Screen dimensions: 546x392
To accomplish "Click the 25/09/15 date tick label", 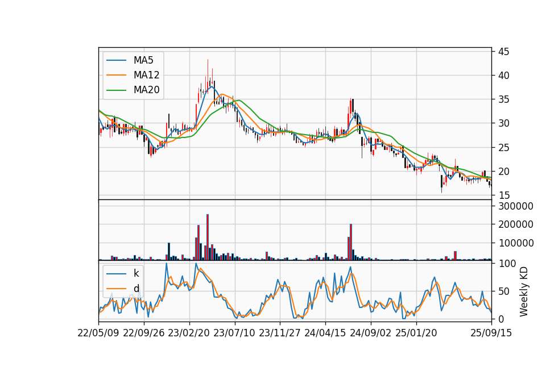I will click(491, 333).
